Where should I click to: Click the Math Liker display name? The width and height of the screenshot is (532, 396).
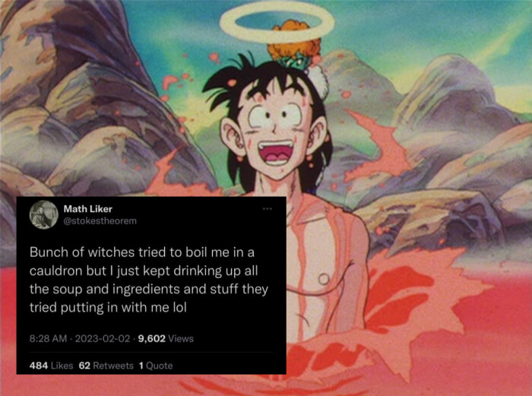(88, 209)
